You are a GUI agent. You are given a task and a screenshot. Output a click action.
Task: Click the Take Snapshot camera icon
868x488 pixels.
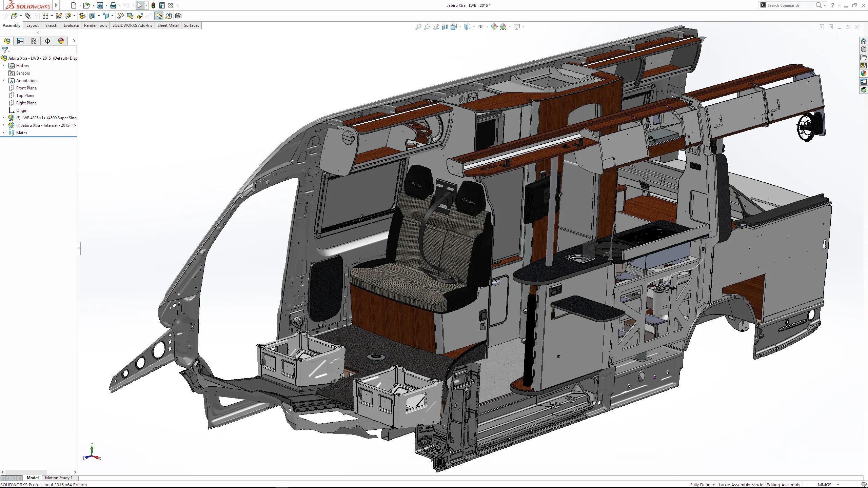(178, 16)
